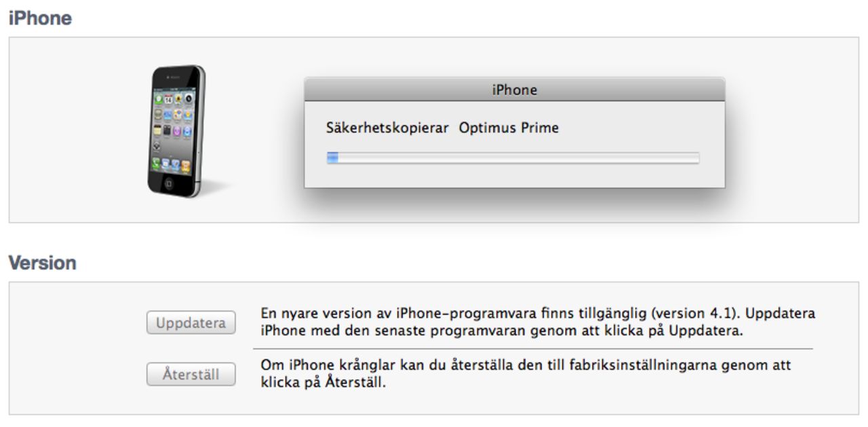
Task: Click the Stocks icon on the iPhone screen
Action: point(167,115)
